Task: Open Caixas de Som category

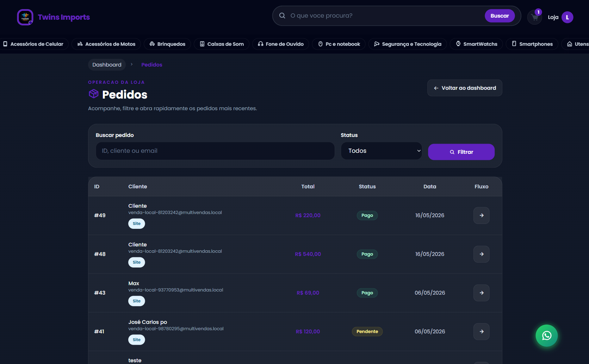Action: click(222, 44)
